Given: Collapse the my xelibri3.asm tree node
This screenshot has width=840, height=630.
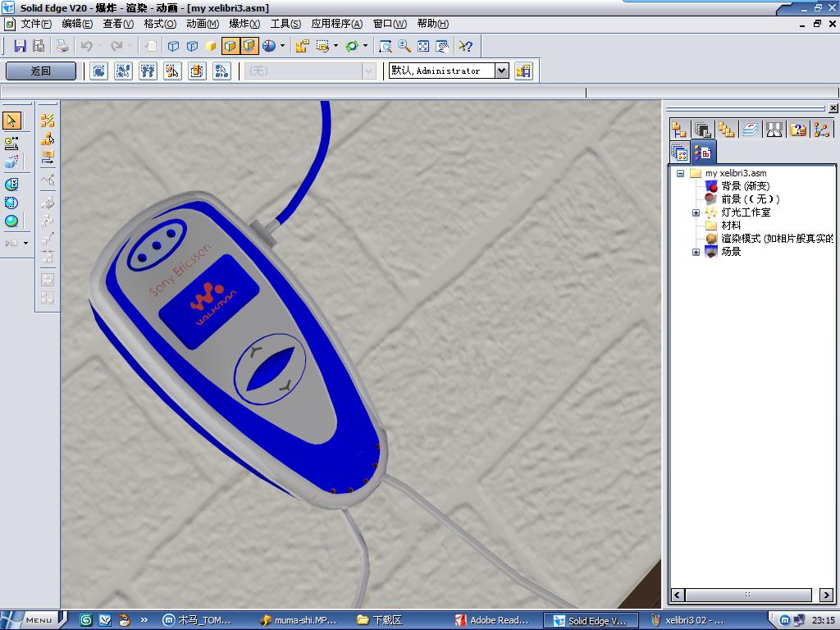Looking at the screenshot, I should [x=680, y=173].
